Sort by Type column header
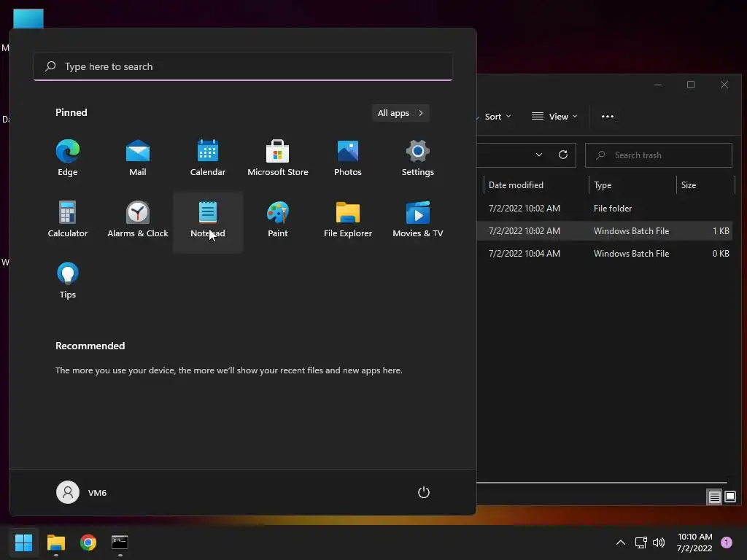Image resolution: width=747 pixels, height=560 pixels. pyautogui.click(x=632, y=184)
